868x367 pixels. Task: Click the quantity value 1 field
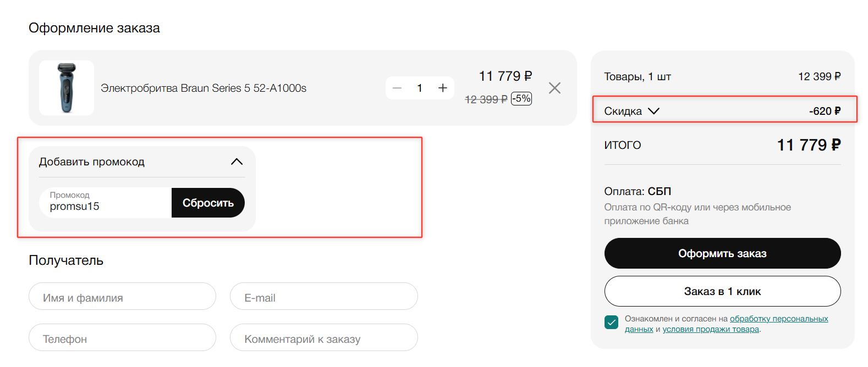click(420, 88)
